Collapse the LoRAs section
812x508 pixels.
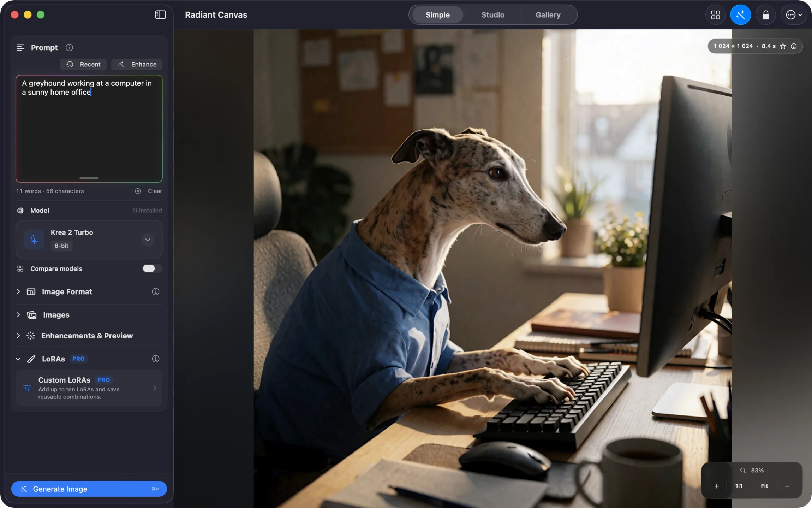tap(18, 359)
